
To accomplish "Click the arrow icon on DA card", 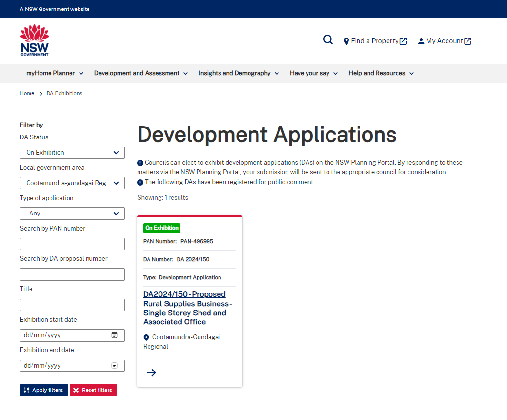I will 151,372.
